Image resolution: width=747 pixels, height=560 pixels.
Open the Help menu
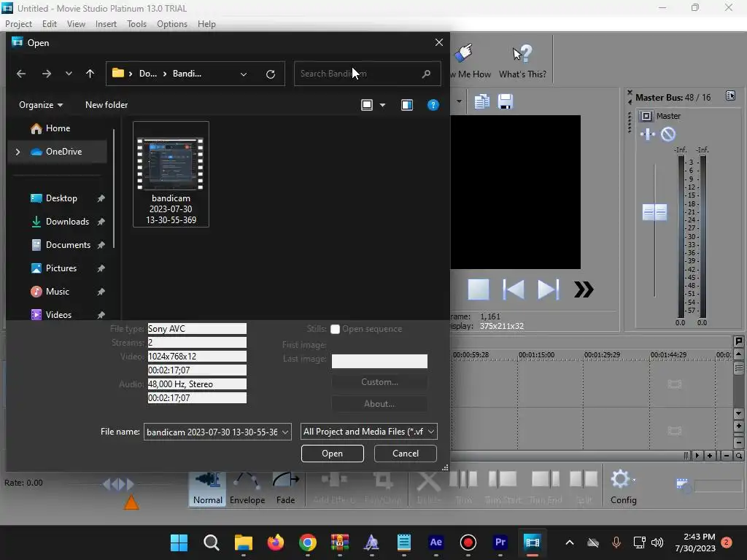click(206, 24)
